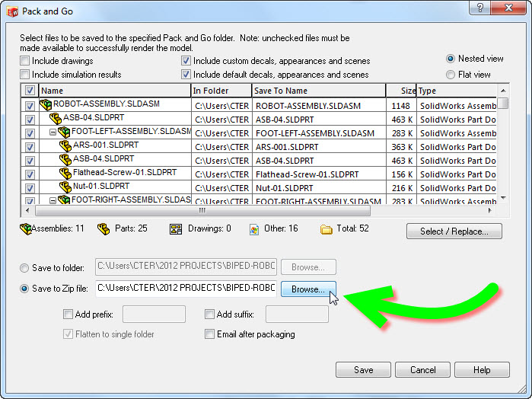532x399 pixels.
Task: Select the Flat view radio button
Action: (x=451, y=75)
